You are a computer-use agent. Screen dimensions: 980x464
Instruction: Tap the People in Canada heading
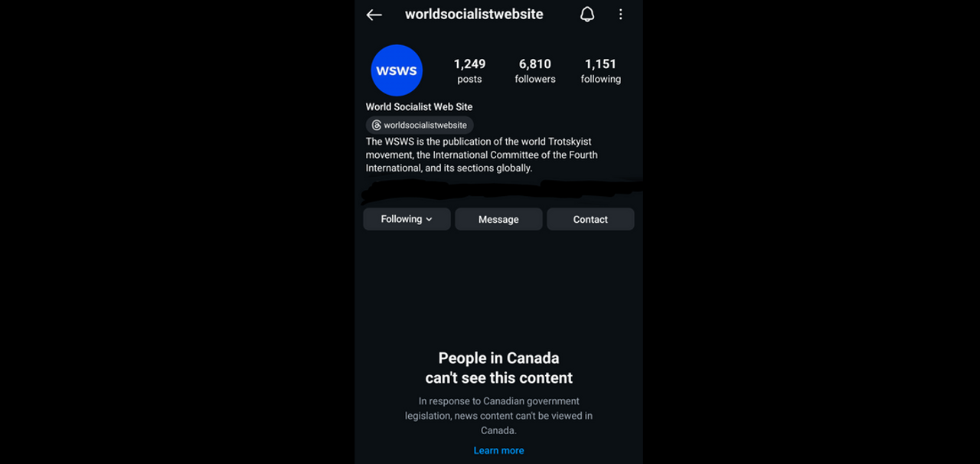tap(498, 368)
